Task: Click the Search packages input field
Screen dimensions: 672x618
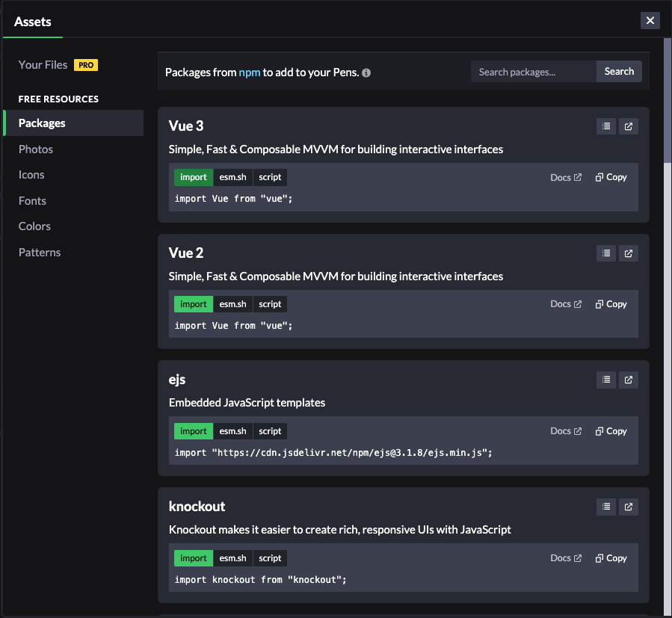Action: pos(534,72)
